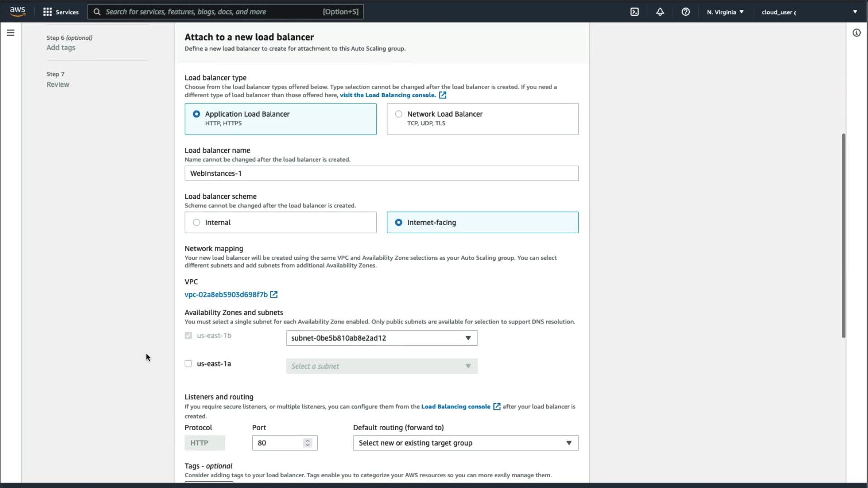Go to Step 7 Review
Screen dimensions: 868x488
[x=58, y=84]
